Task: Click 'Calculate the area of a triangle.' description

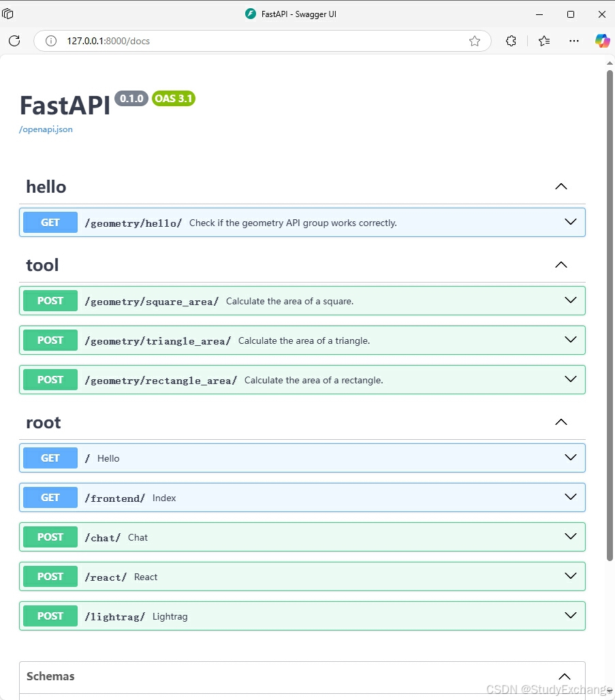Action: tap(304, 340)
